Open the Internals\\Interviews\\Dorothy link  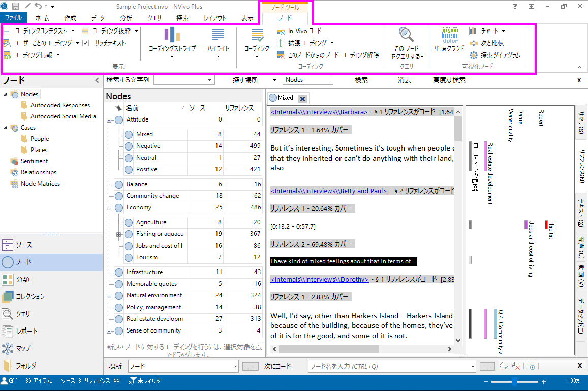(x=320, y=279)
